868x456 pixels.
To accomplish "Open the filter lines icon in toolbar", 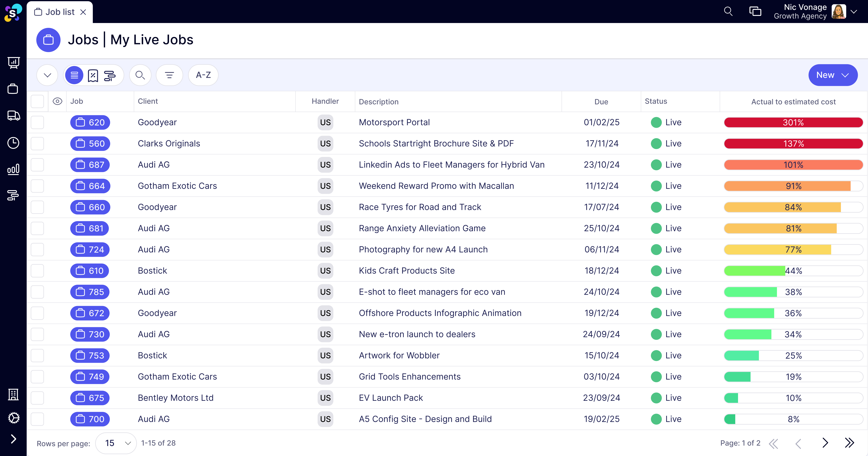I will (169, 75).
